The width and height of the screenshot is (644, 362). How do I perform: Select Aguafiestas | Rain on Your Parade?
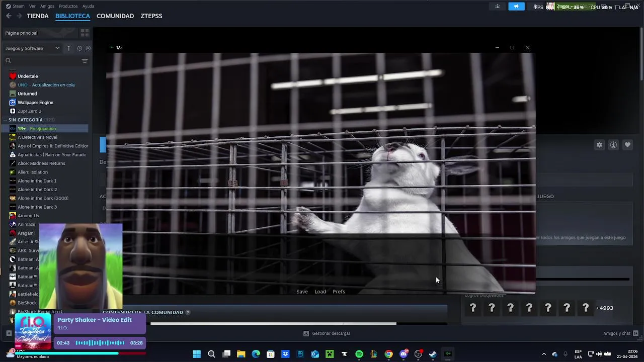52,155
